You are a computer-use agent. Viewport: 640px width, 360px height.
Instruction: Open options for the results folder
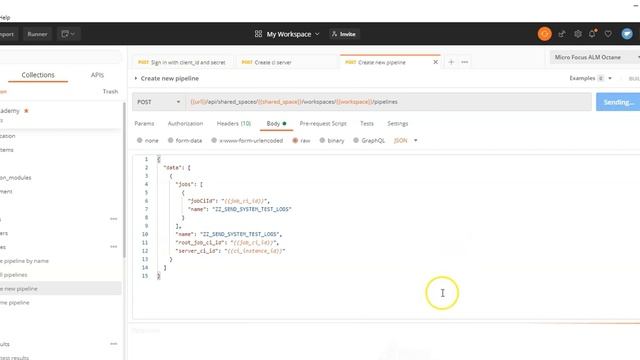[x=113, y=344]
